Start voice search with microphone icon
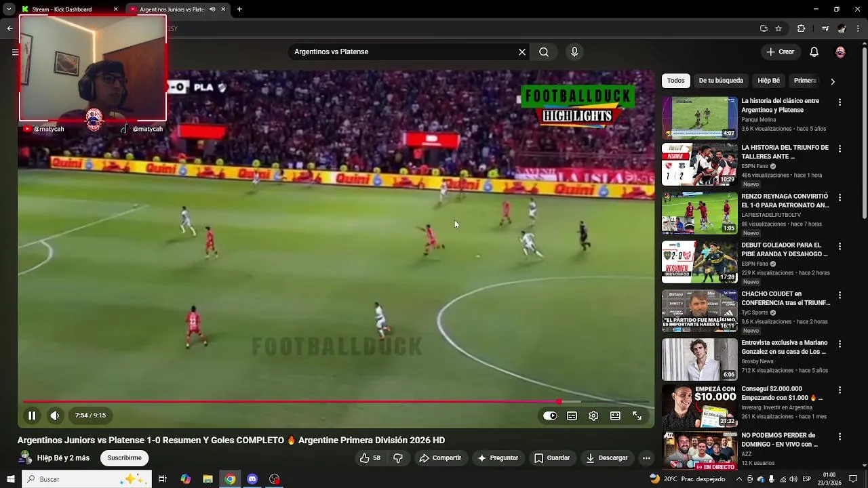Viewport: 868px width, 488px height. pyautogui.click(x=574, y=52)
